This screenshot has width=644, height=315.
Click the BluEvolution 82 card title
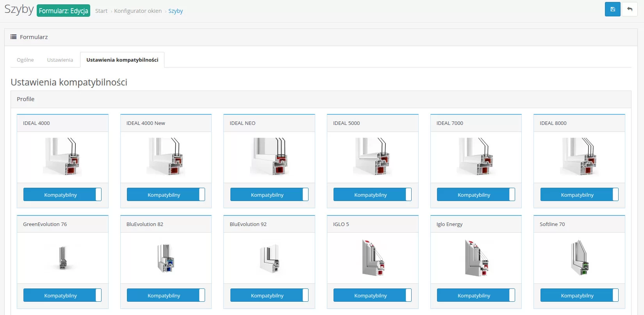(x=145, y=224)
